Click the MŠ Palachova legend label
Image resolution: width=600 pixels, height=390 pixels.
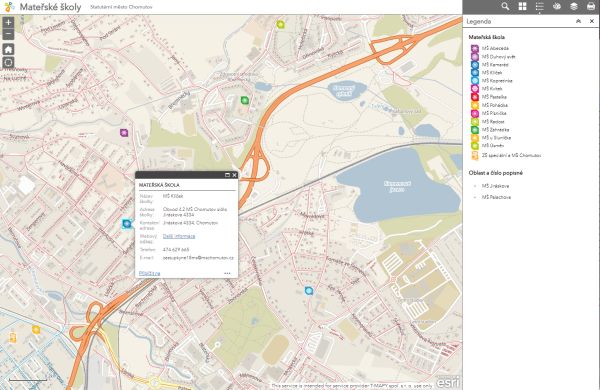(x=496, y=197)
